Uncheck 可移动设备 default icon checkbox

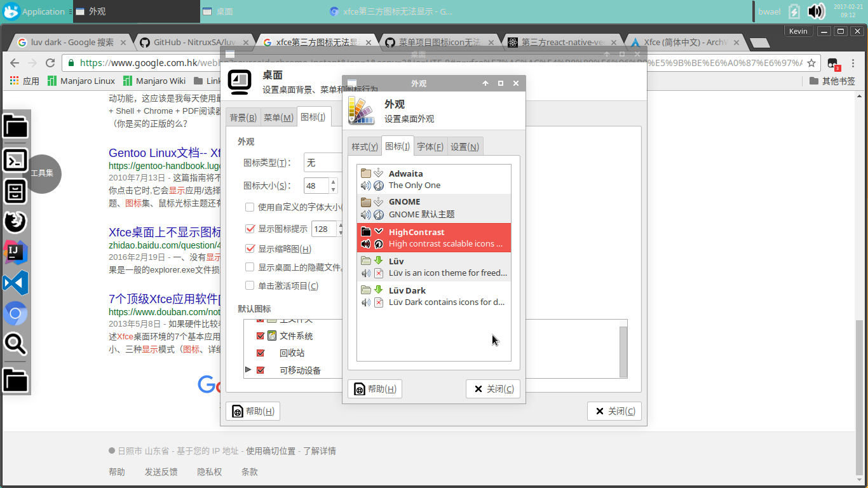coord(260,370)
